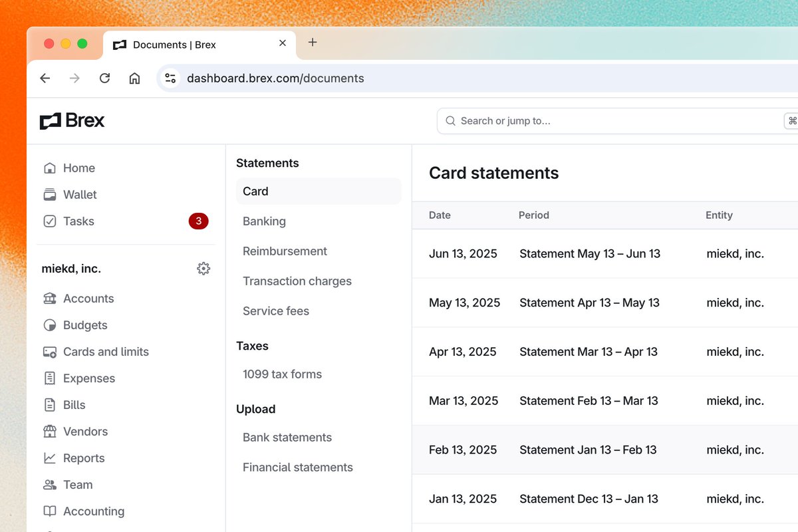Click the browser back arrow
The image size is (798, 532).
pos(45,78)
